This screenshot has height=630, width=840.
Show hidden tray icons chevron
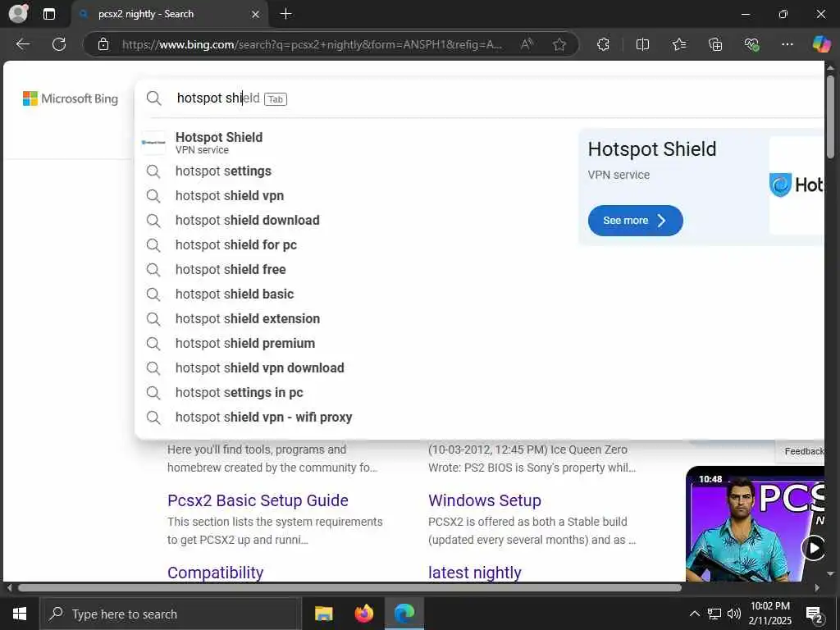[694, 614]
